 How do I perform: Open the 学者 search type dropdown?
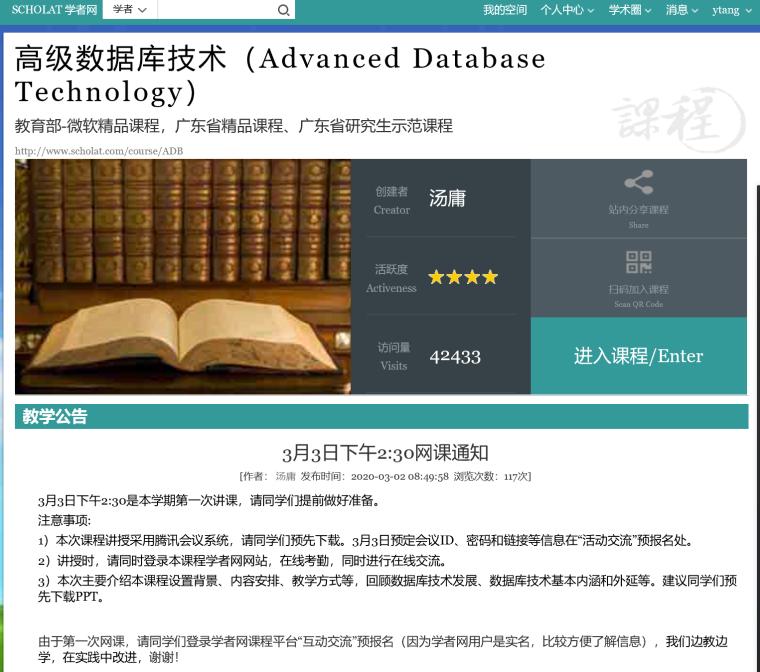129,10
